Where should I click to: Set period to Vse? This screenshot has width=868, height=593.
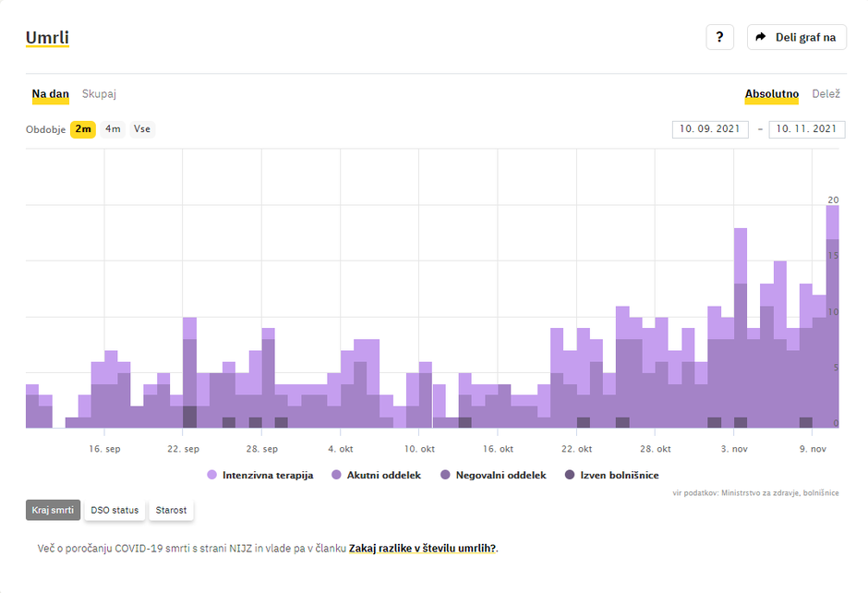click(142, 129)
